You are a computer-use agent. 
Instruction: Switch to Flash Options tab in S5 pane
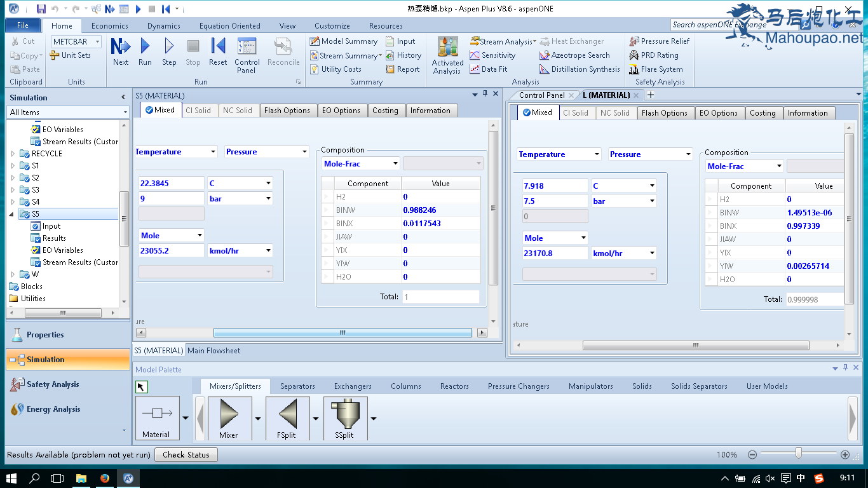point(287,111)
